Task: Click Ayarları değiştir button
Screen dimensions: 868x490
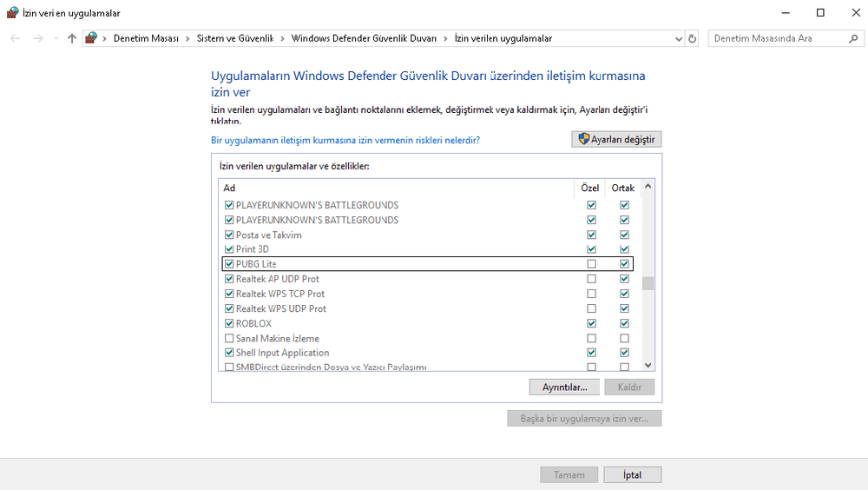Action: (616, 139)
